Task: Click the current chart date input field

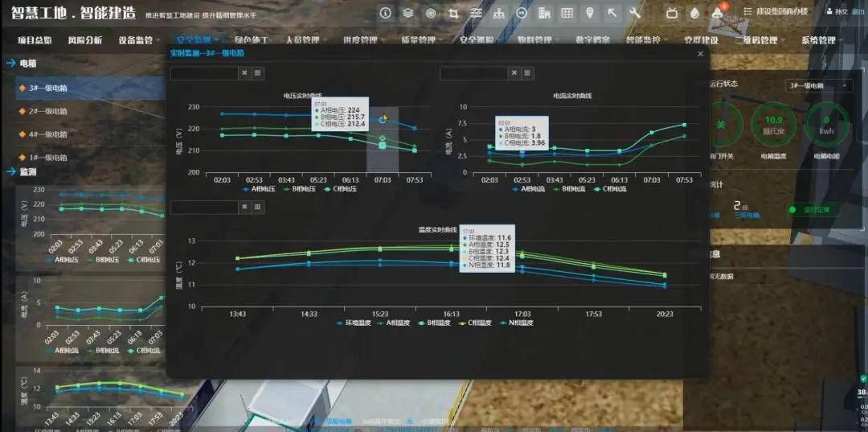Action: click(x=473, y=73)
